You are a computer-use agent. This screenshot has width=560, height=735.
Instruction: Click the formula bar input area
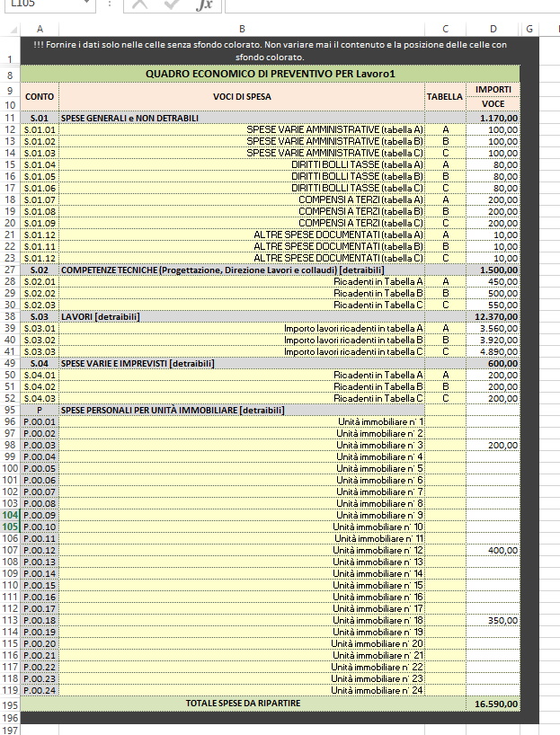[x=392, y=4]
